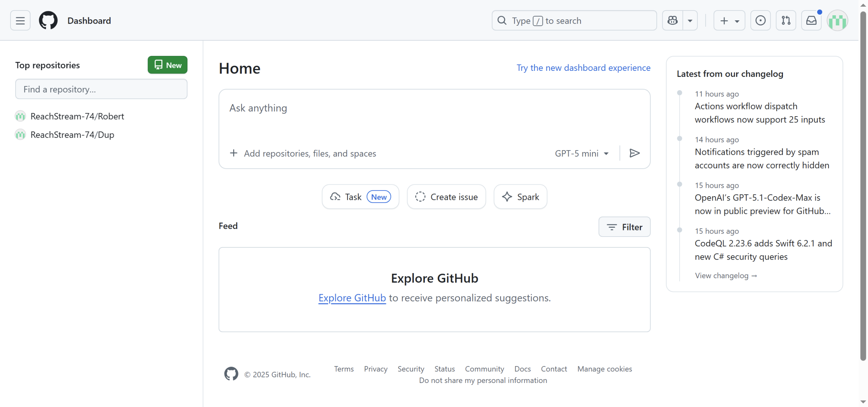Open the Pull requests icon
Image resolution: width=868 pixels, height=407 pixels.
(x=786, y=21)
